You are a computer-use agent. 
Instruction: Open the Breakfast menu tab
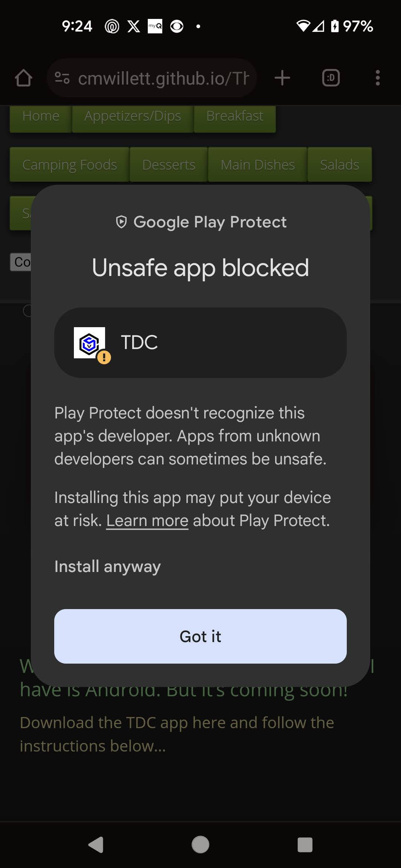click(x=235, y=116)
